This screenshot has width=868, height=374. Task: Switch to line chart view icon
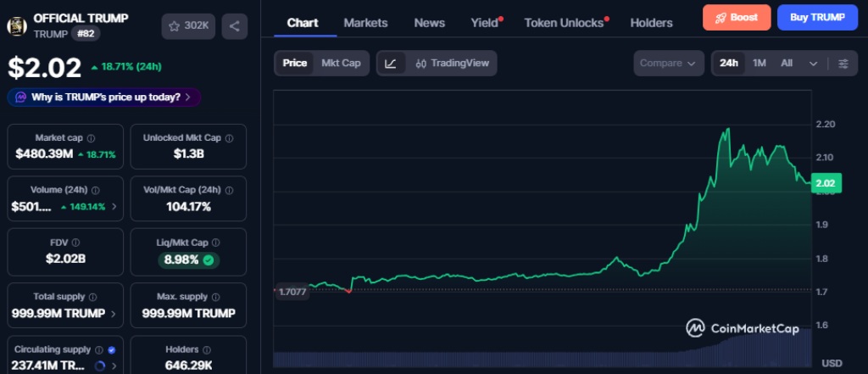[x=390, y=63]
